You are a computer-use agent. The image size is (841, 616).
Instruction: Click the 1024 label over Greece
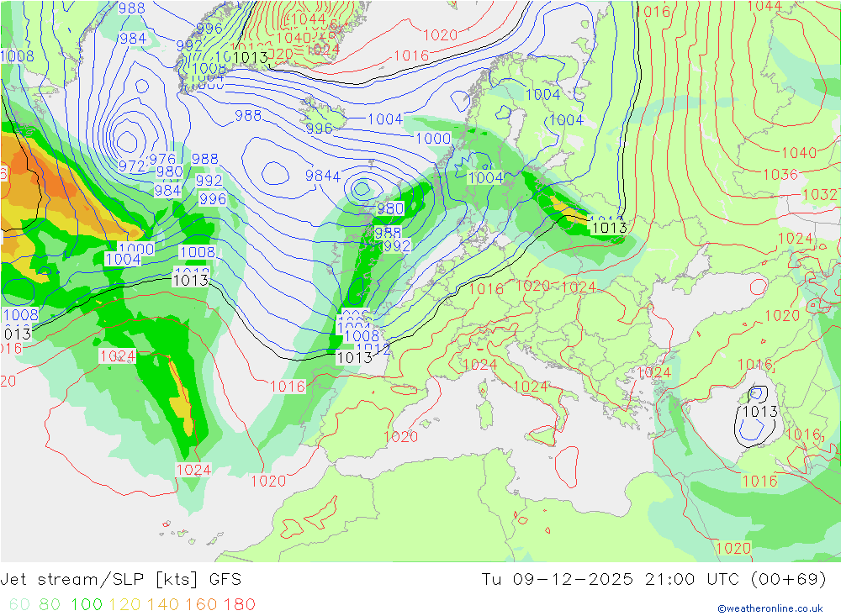pyautogui.click(x=653, y=372)
